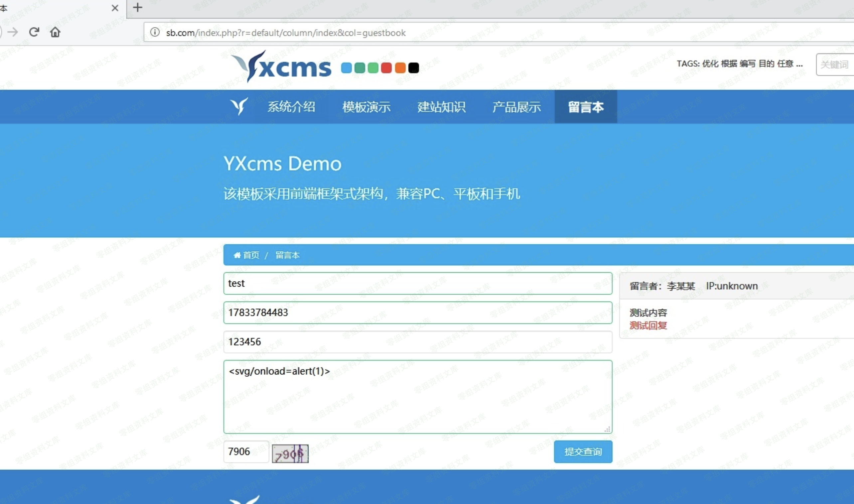Open the 产品展示 menu item
The width and height of the screenshot is (854, 504).
click(516, 107)
